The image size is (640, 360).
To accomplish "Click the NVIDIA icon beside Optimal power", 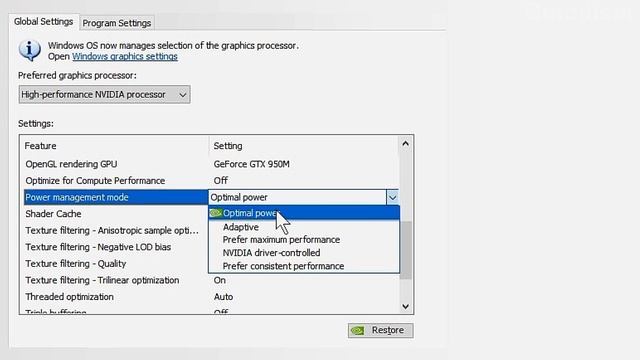I will 216,213.
